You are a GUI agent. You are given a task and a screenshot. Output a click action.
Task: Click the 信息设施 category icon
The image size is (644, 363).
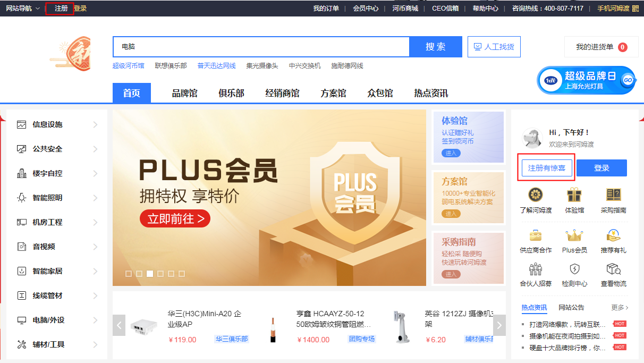click(x=22, y=125)
